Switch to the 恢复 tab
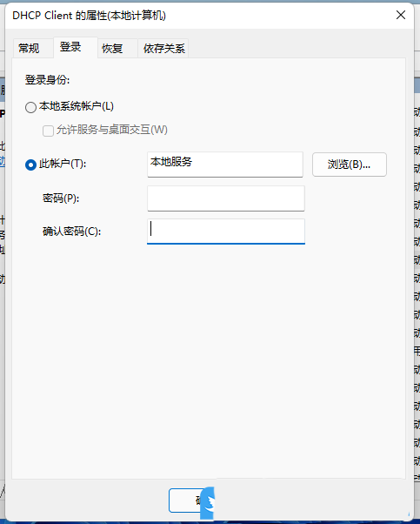The image size is (420, 524). (x=112, y=49)
